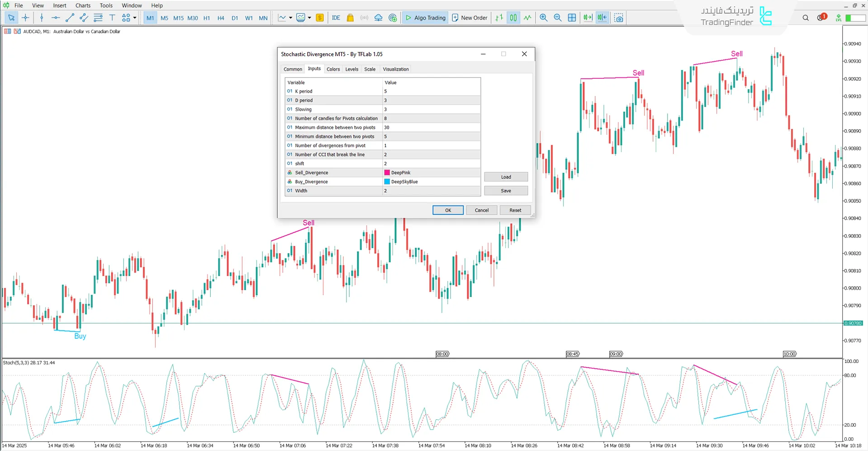Open the Charts menu
Screen dimensions: 868x451
(82, 5)
